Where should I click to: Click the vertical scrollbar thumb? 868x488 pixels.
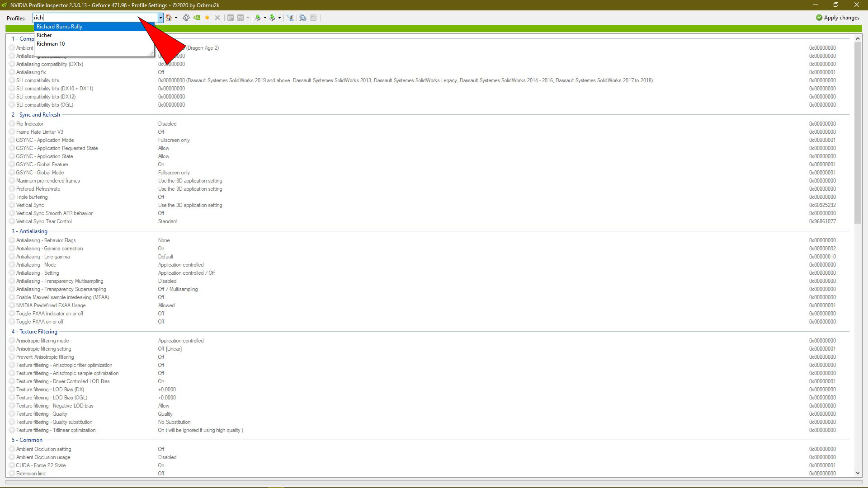tap(858, 133)
